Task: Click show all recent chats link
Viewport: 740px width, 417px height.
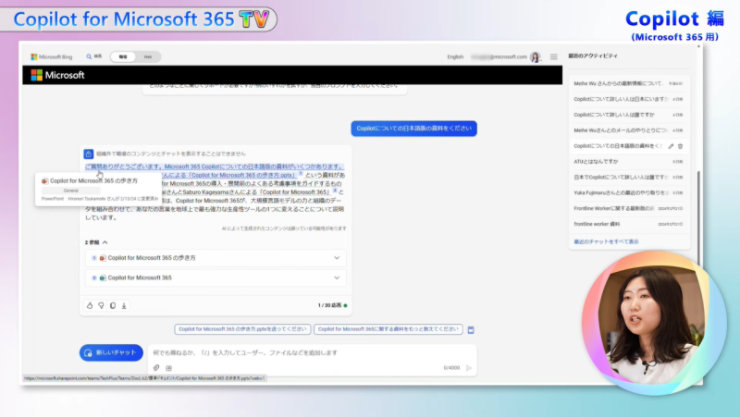Action: coord(606,242)
